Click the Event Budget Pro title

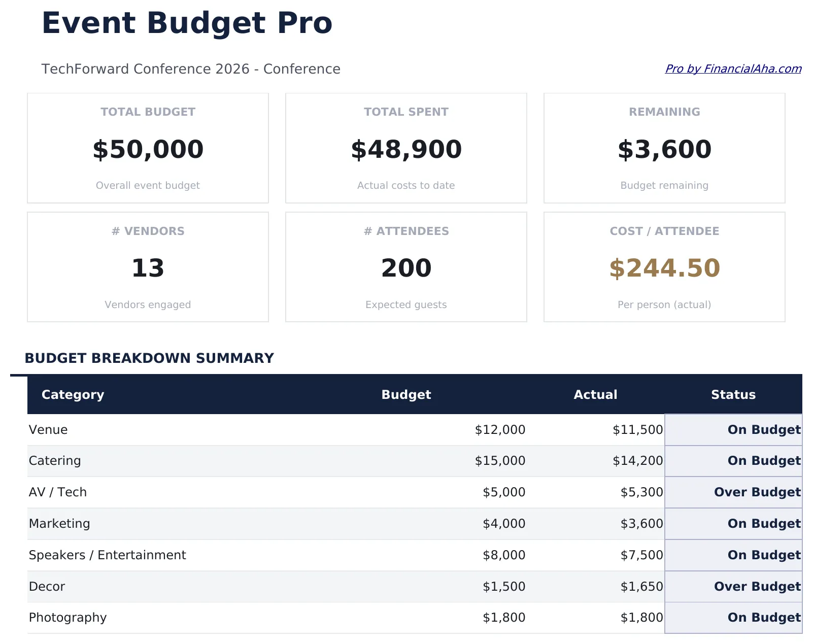pos(187,23)
